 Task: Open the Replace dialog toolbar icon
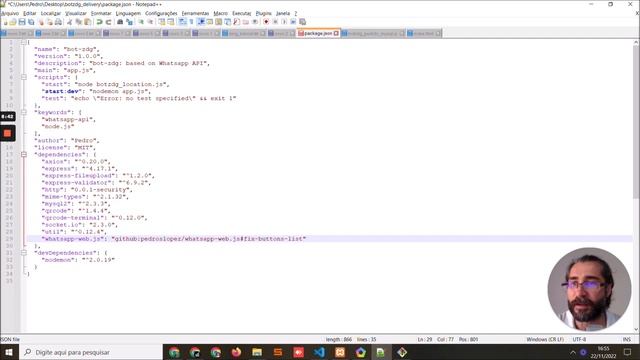point(129,22)
